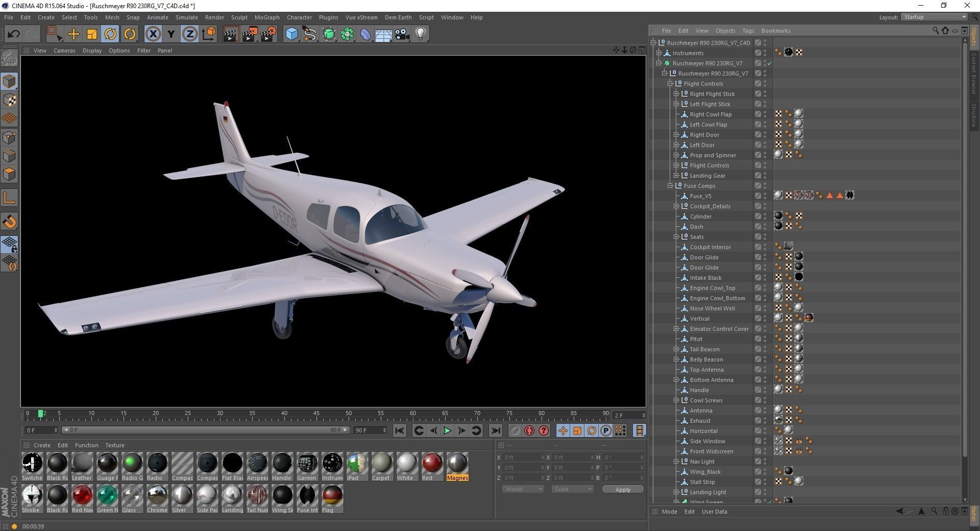980x531 pixels.
Task: Render the active view
Action: pyautogui.click(x=231, y=34)
